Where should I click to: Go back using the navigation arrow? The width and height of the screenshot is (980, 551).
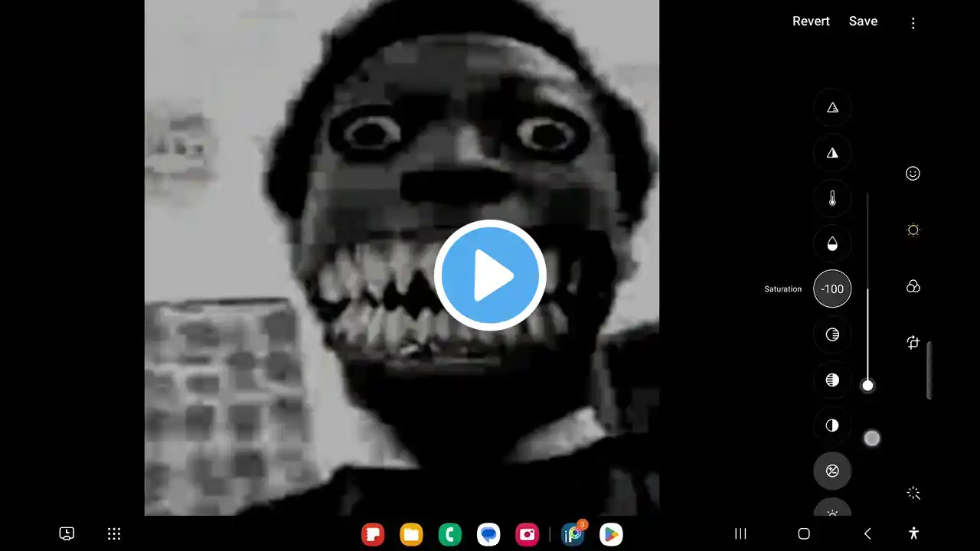coord(867,534)
